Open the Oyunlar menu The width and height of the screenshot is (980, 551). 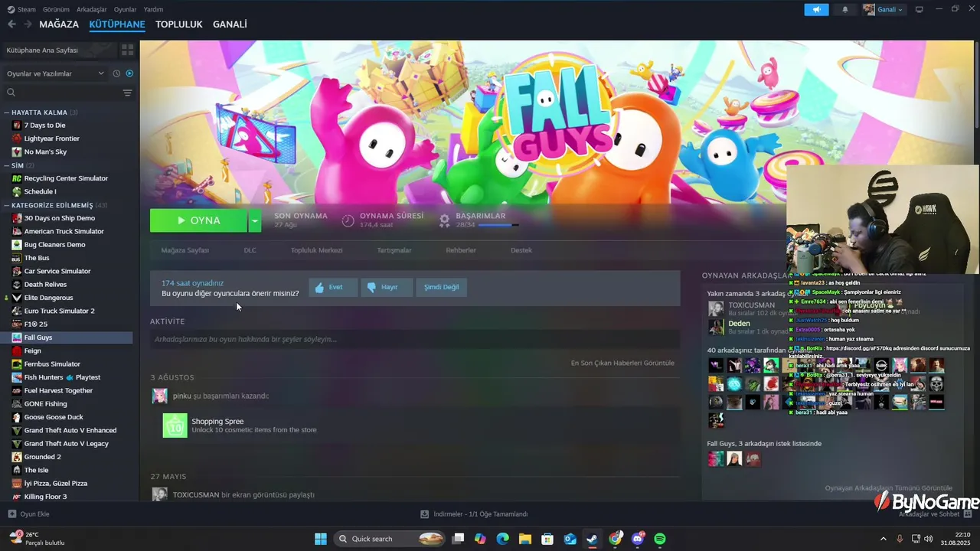point(126,9)
